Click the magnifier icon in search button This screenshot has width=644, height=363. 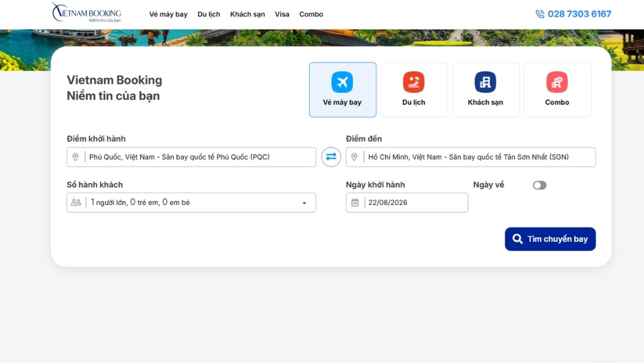[518, 239]
